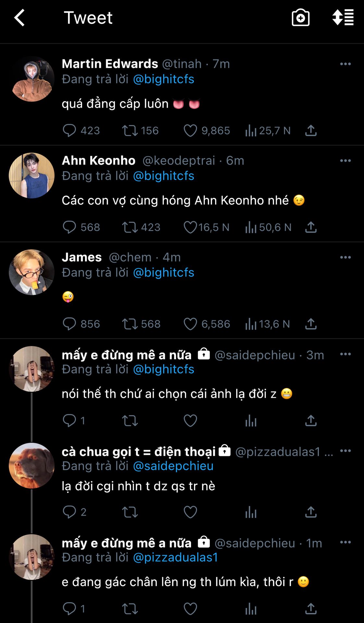The image size is (364, 623).
Task: Reply to Martin Edwards' tweet
Action: tap(69, 130)
